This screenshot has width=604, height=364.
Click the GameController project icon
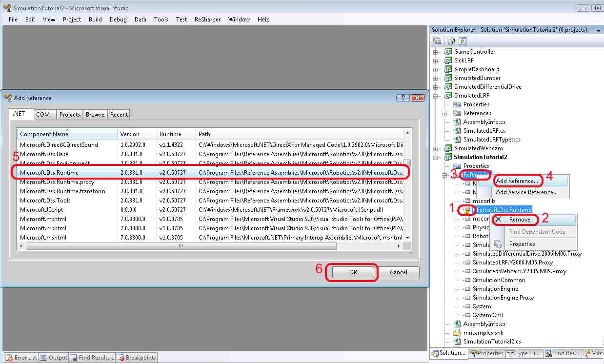tap(448, 52)
